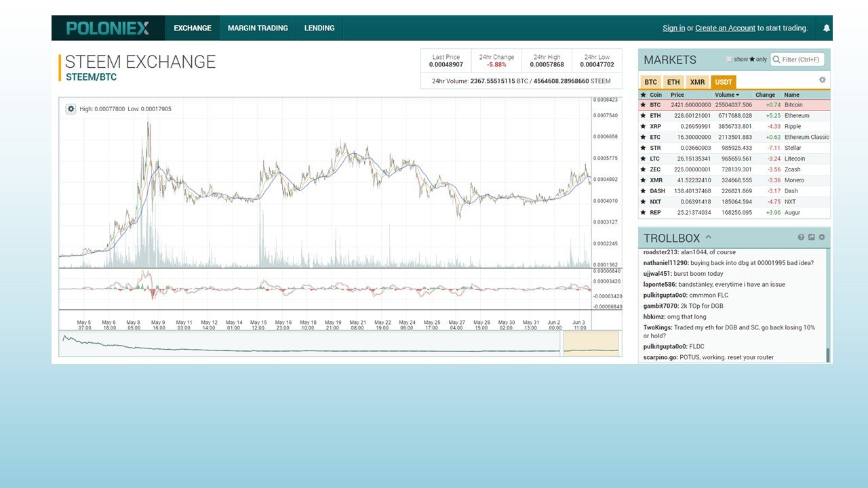Open the notifications bell icon
The image size is (868, 488).
pyautogui.click(x=826, y=28)
